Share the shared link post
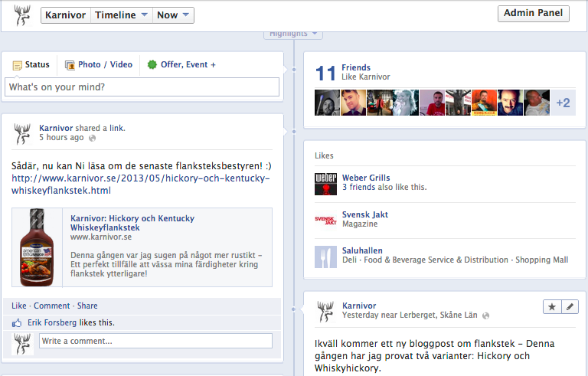The image size is (588, 376). tap(87, 306)
